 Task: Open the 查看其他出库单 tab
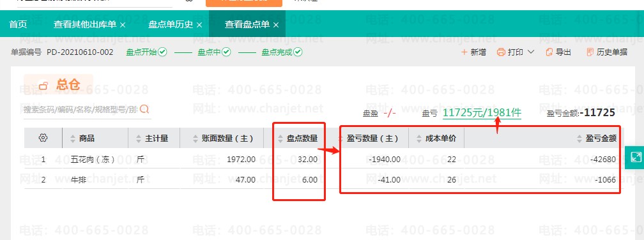tap(85, 24)
